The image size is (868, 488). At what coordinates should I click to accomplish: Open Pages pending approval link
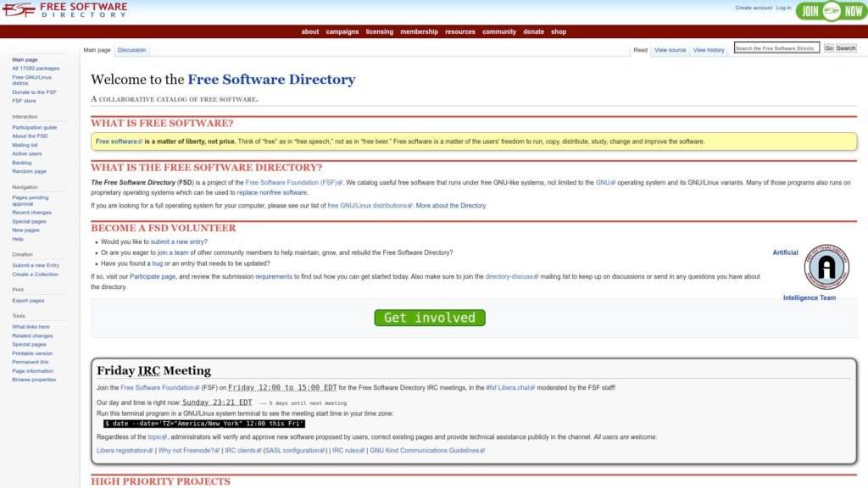coord(31,200)
